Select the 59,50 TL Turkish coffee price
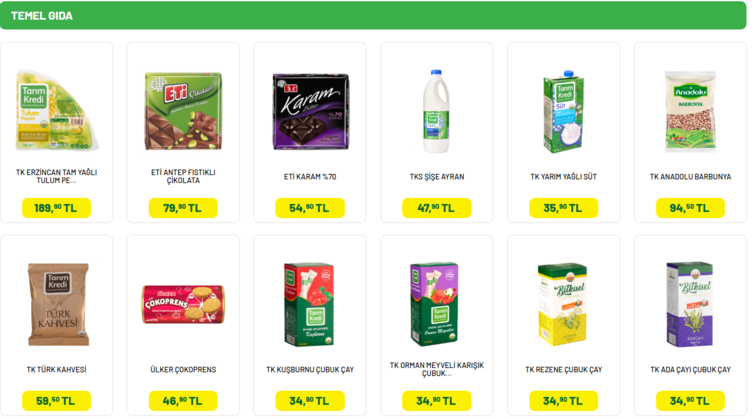 pos(56,401)
